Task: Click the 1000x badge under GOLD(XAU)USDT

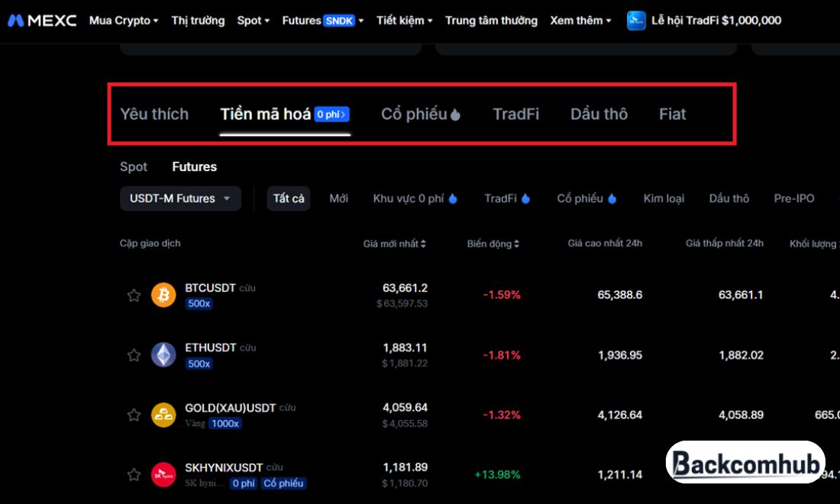Action: (225, 424)
